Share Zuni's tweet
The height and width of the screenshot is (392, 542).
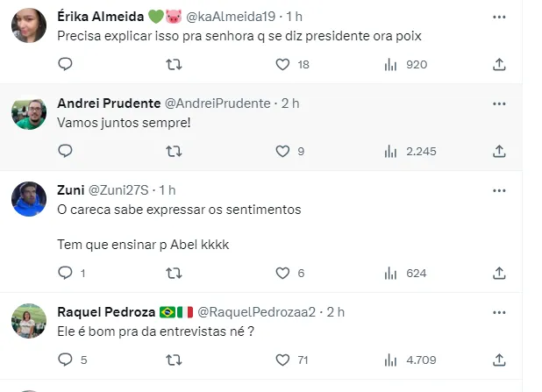[499, 273]
